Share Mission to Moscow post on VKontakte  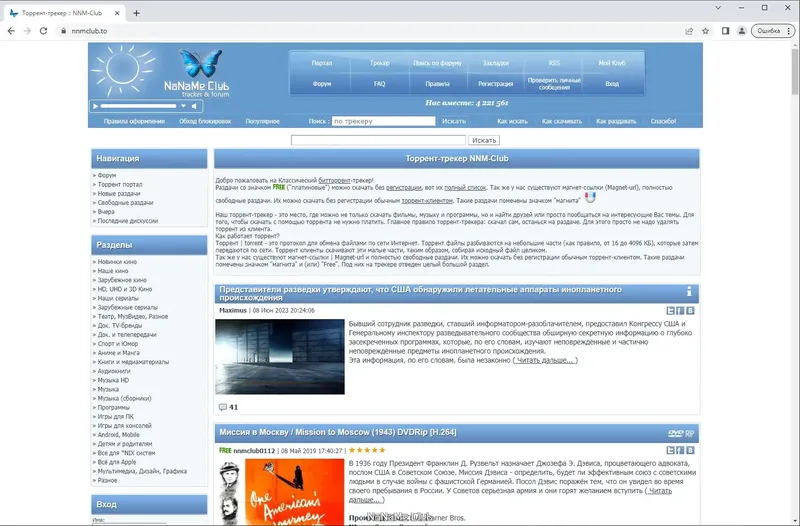point(690,450)
